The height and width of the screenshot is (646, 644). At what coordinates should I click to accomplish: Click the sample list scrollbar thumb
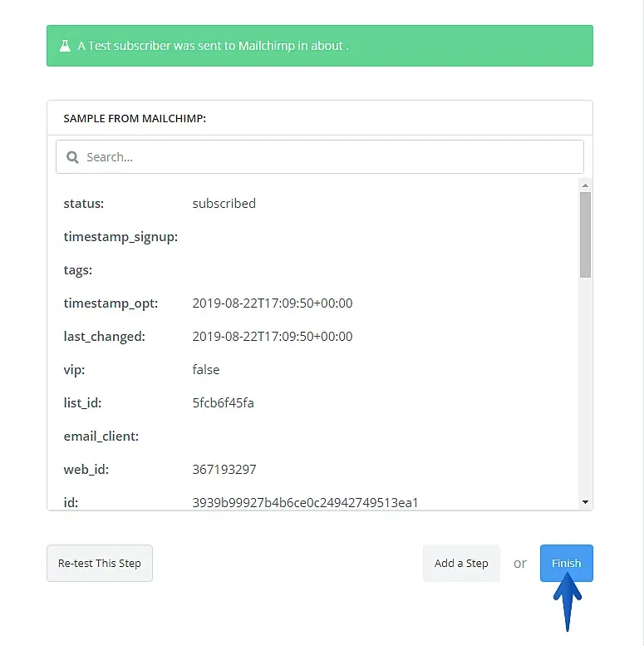point(585,234)
